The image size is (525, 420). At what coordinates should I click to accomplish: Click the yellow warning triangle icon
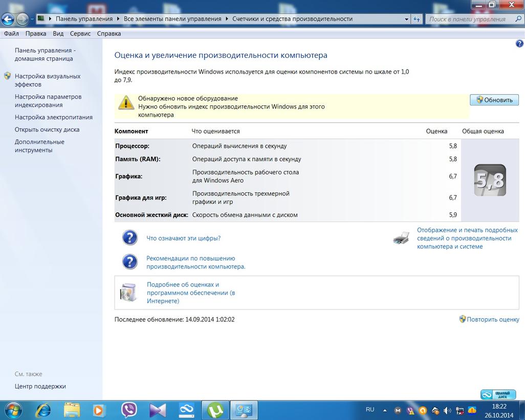tap(126, 102)
